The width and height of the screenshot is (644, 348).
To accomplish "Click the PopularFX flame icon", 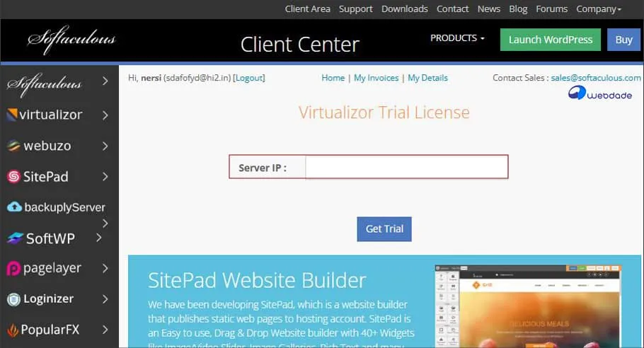I will click(x=13, y=330).
